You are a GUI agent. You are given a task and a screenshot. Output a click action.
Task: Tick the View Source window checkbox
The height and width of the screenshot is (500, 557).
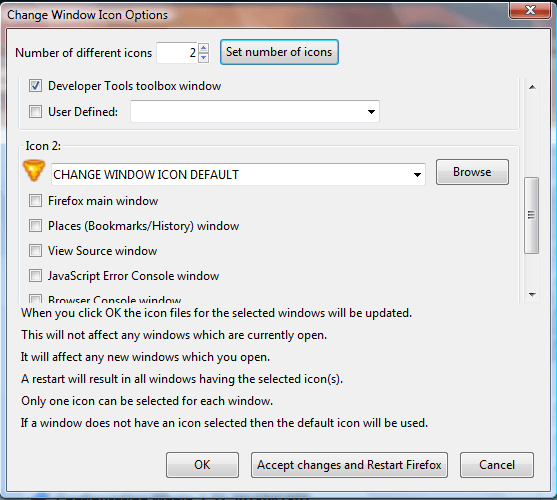click(35, 250)
